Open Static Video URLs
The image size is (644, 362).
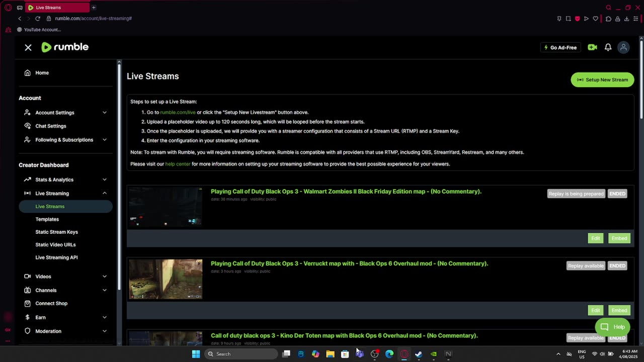coord(55,245)
